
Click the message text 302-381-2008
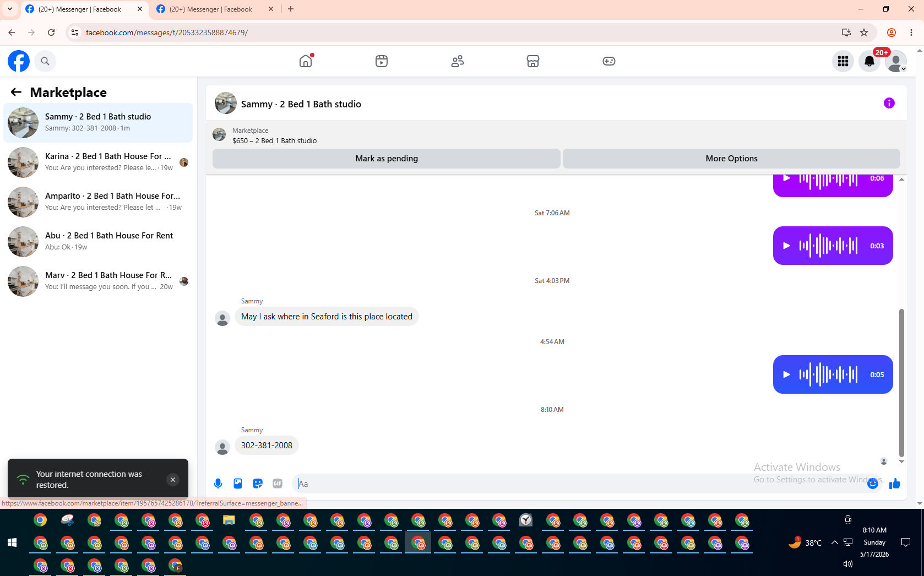pos(267,445)
